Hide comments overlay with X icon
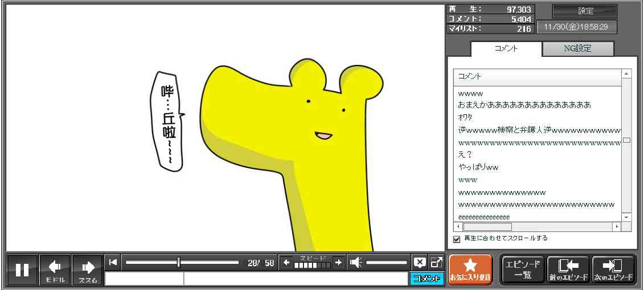This screenshot has width=644, height=290. coord(420,262)
